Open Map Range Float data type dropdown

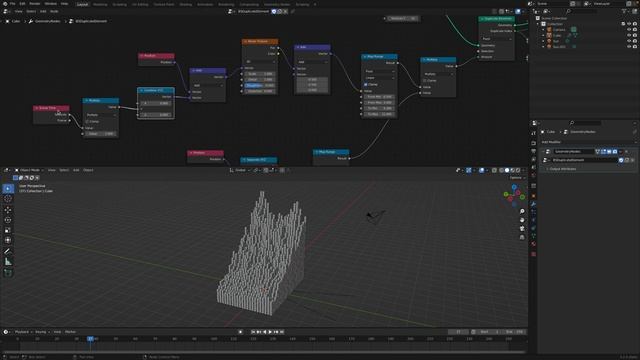pyautogui.click(x=379, y=71)
